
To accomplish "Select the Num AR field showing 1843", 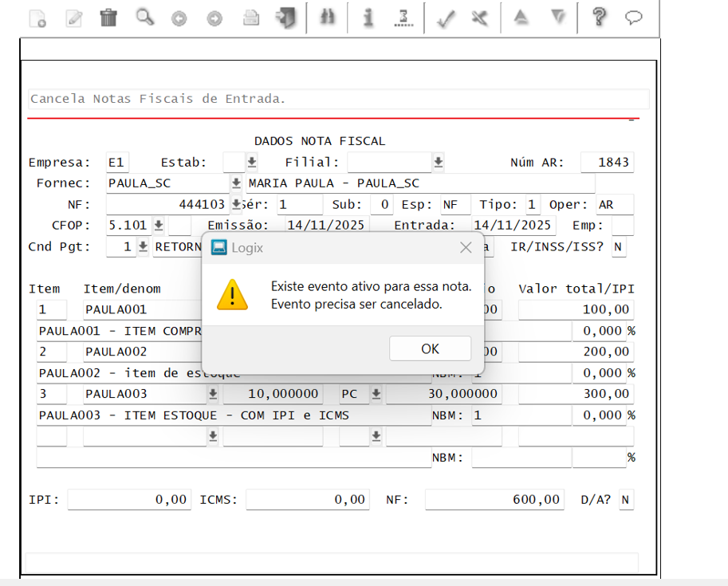I will [x=607, y=162].
